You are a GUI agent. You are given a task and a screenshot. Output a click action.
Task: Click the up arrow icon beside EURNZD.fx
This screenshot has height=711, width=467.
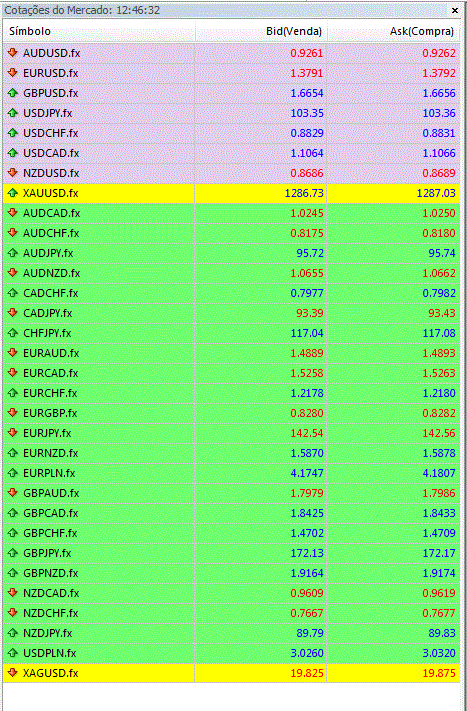tap(13, 453)
